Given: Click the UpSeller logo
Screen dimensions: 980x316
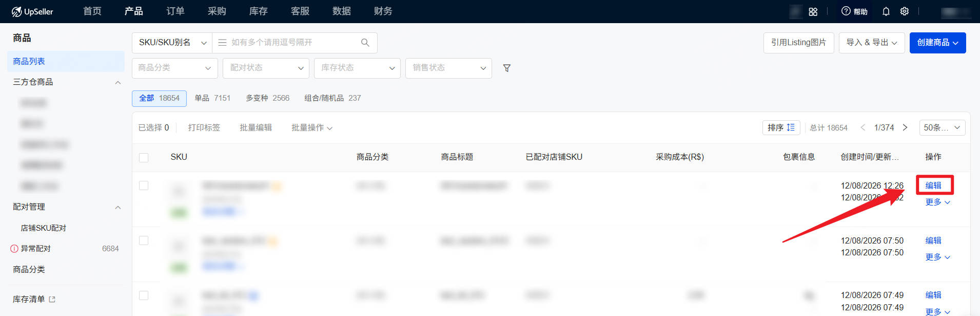Looking at the screenshot, I should pyautogui.click(x=32, y=11).
